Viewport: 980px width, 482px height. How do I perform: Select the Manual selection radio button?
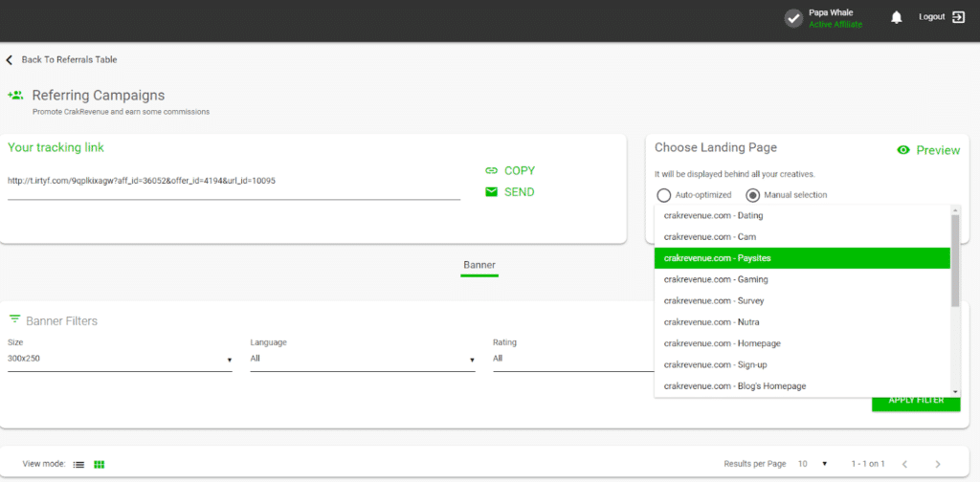tap(753, 195)
